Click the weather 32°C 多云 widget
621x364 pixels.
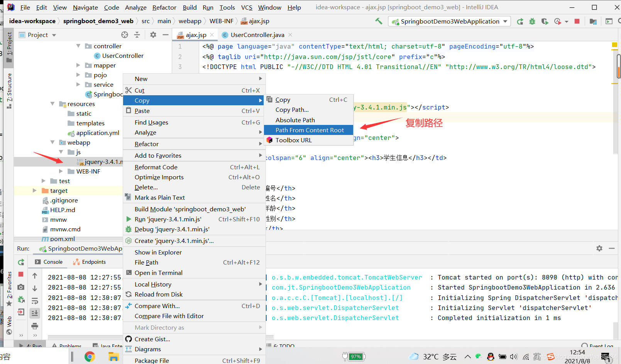pyautogui.click(x=433, y=357)
